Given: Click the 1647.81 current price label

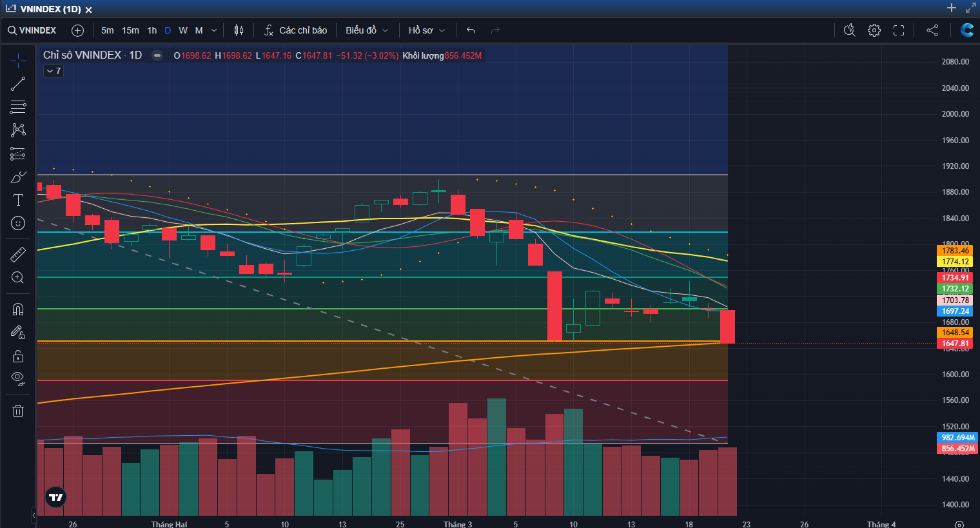Looking at the screenshot, I should tap(955, 344).
